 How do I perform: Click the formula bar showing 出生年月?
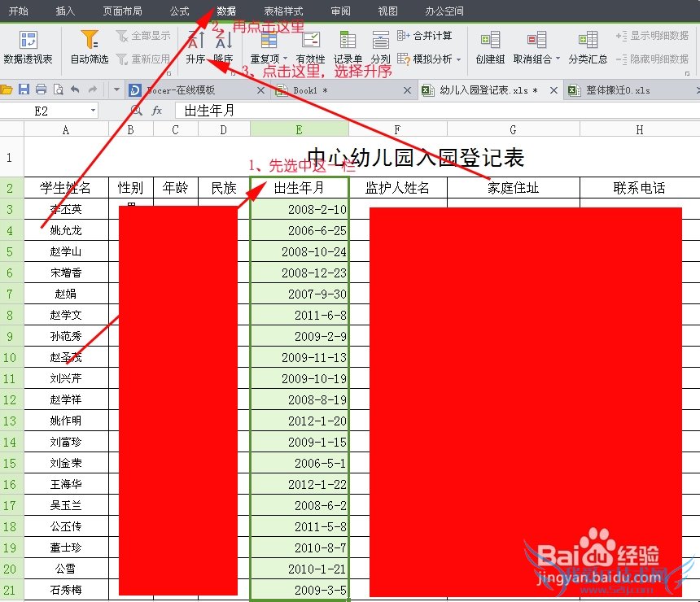(x=438, y=110)
